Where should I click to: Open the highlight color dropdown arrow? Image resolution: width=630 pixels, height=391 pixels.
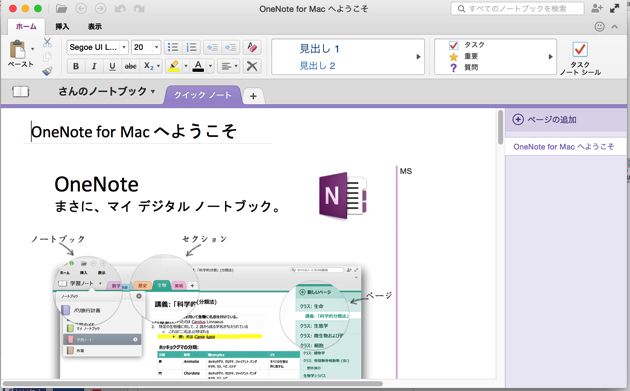tap(186, 66)
